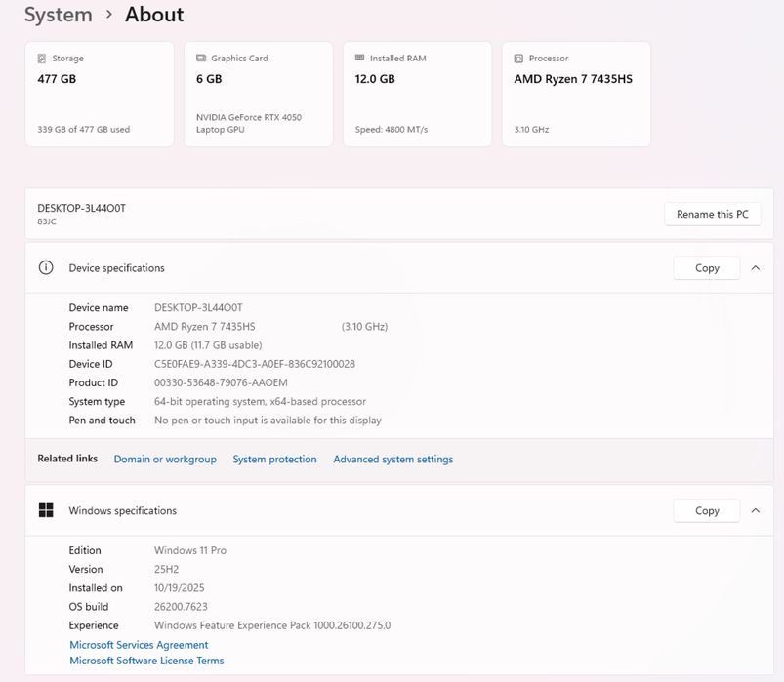Open the Domain or workgroup link

pos(165,460)
